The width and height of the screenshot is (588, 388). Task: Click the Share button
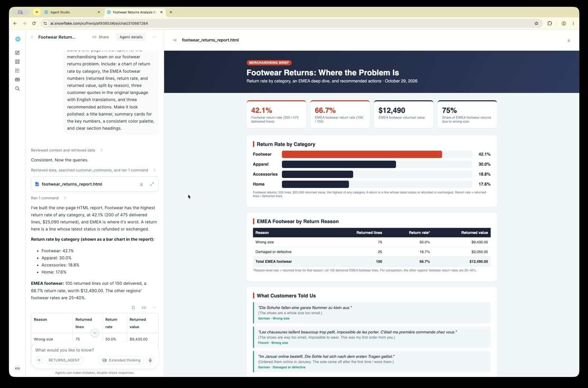pos(101,37)
